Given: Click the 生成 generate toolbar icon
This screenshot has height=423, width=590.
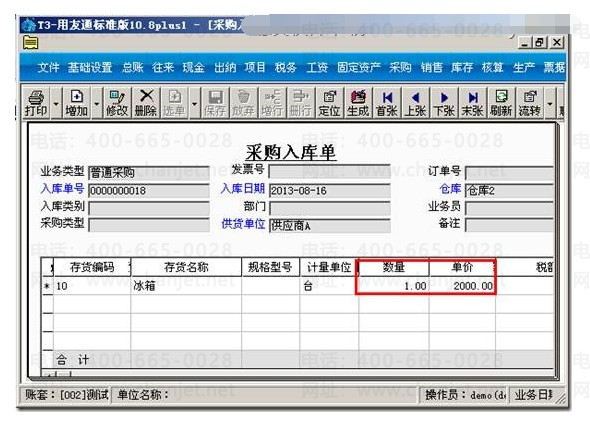Looking at the screenshot, I should point(358,103).
